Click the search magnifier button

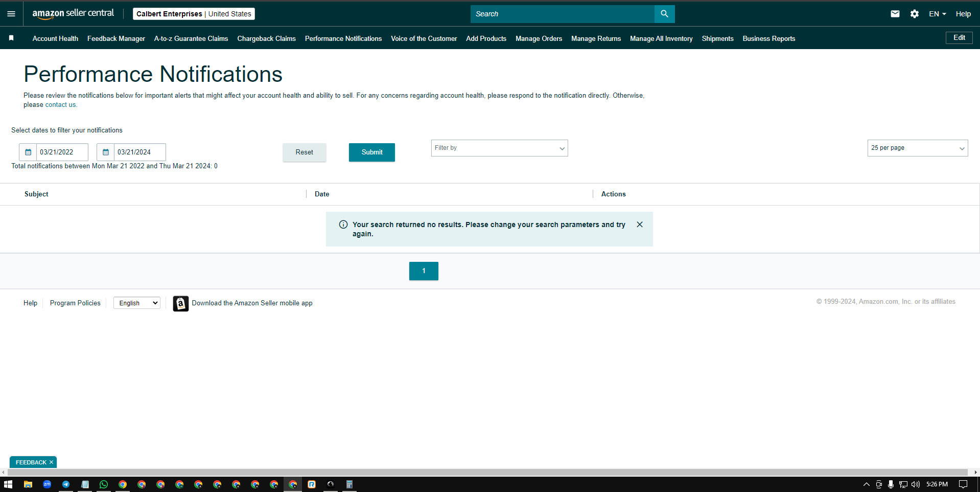[664, 14]
